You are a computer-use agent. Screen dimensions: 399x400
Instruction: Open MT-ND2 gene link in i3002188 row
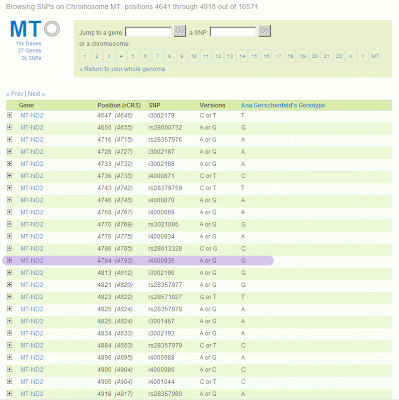(x=32, y=164)
